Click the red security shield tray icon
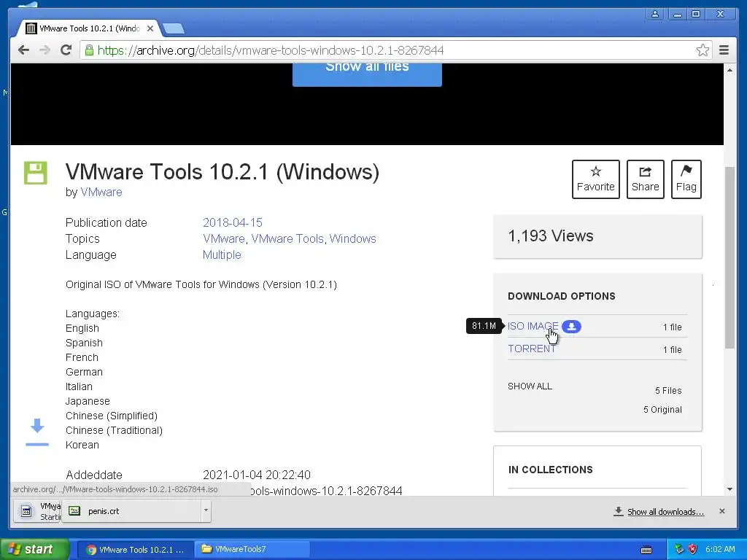747x560 pixels. 693,549
